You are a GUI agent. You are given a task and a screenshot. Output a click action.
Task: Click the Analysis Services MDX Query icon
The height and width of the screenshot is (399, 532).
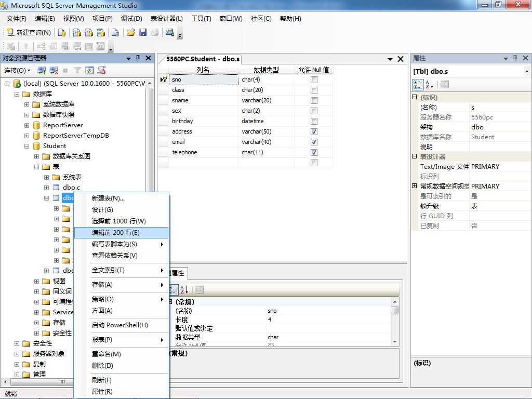[x=77, y=32]
